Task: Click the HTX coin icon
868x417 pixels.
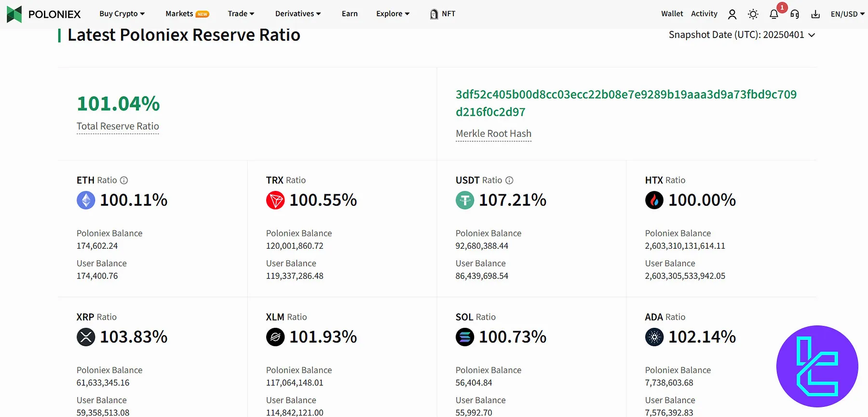Action: coord(654,200)
